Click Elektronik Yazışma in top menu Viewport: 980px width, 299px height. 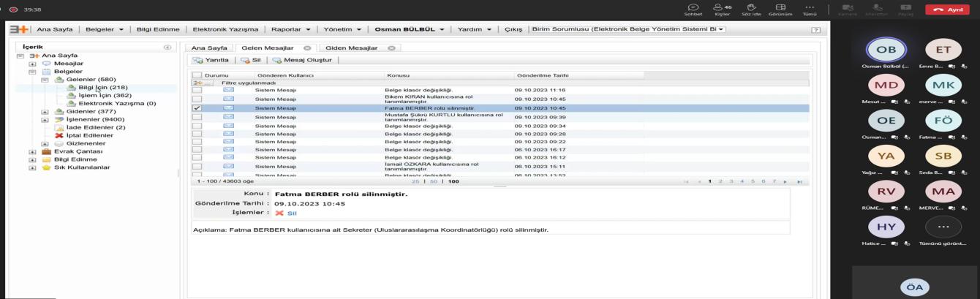click(225, 29)
